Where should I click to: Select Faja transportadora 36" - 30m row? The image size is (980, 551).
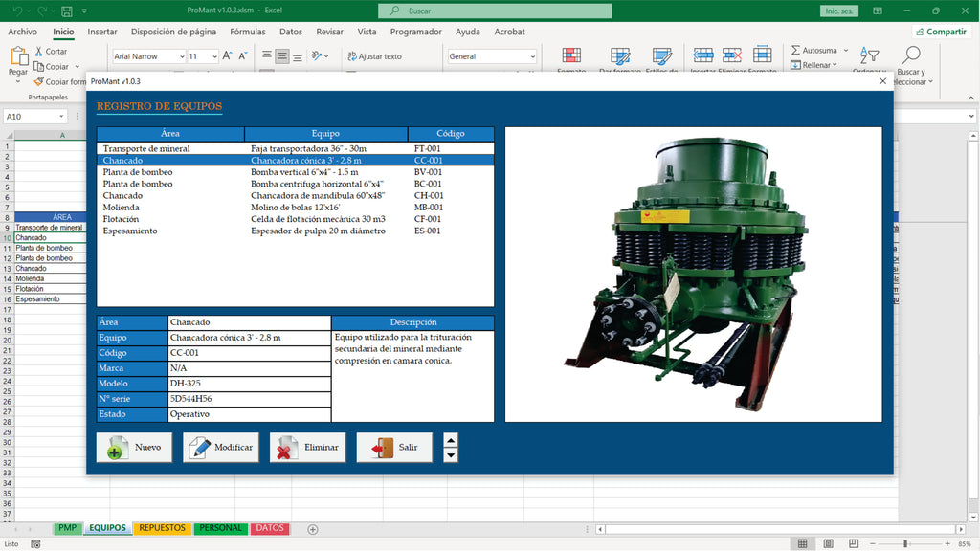coord(295,148)
